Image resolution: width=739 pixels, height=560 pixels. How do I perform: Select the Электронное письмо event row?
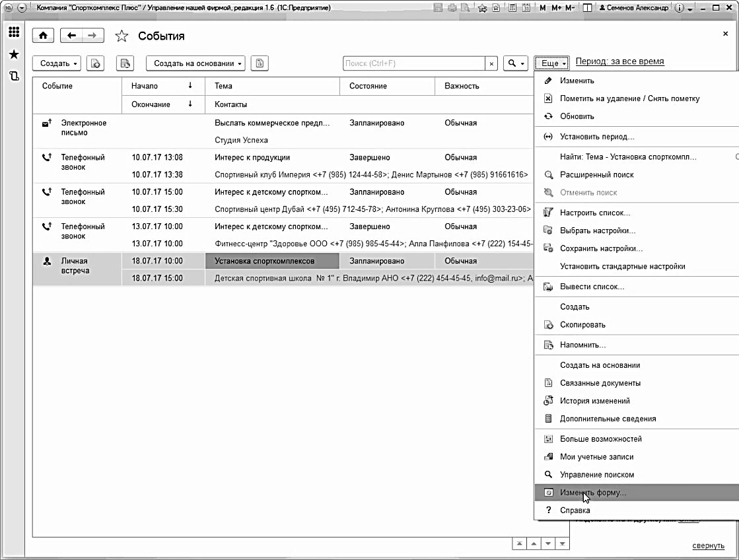[x=283, y=131]
